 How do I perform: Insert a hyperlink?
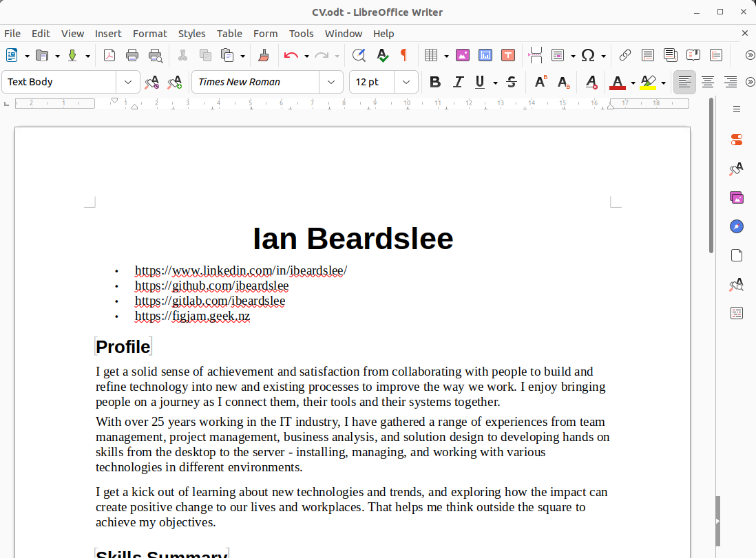tap(625, 55)
